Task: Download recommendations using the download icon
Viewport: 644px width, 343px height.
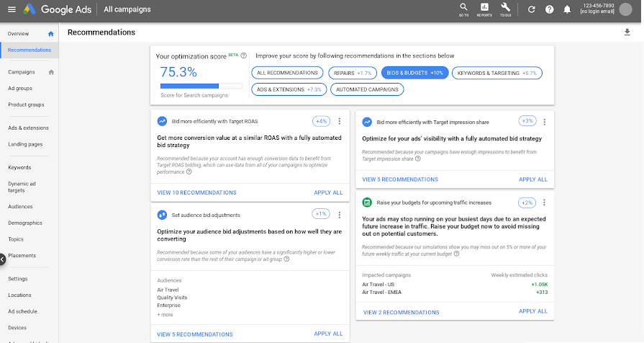Action: (627, 32)
